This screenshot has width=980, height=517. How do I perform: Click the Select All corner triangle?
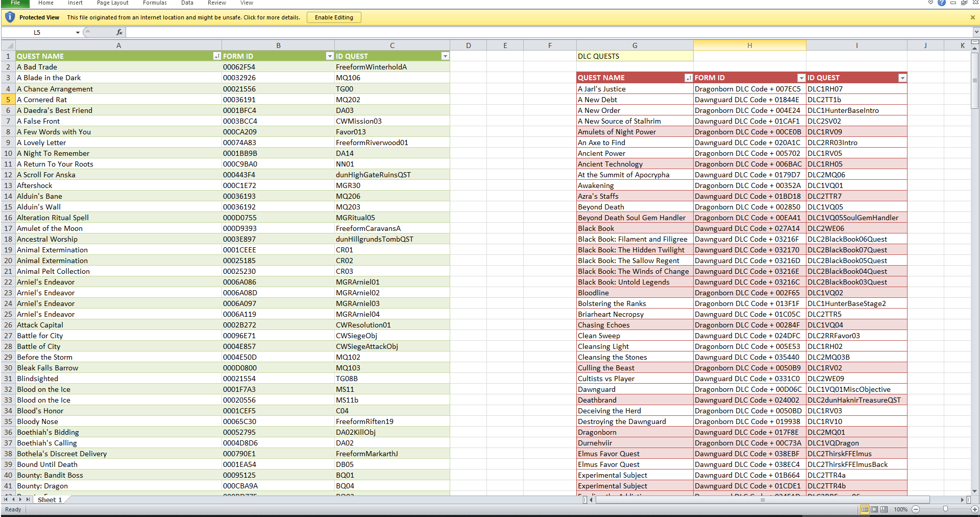tap(9, 45)
